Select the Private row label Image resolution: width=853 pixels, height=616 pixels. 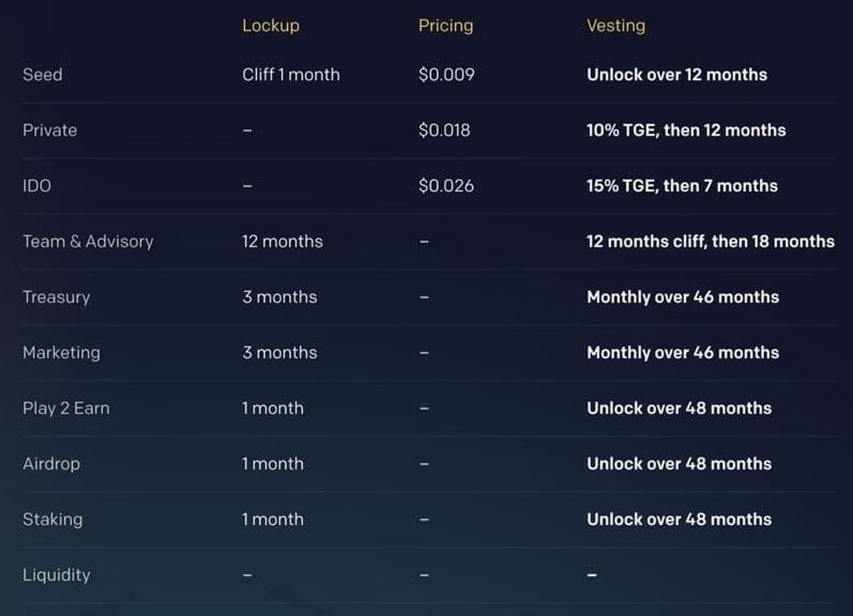(50, 130)
